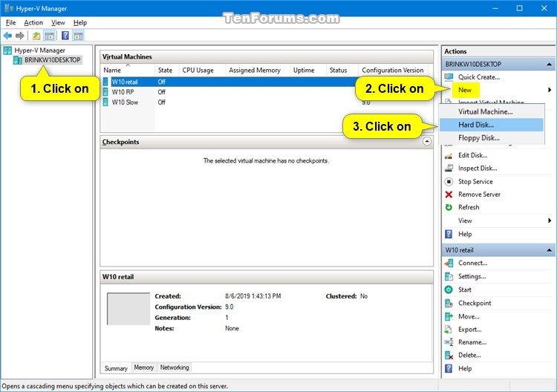This screenshot has height=392, width=557.
Task: Click the Move icon in Actions
Action: click(x=449, y=316)
